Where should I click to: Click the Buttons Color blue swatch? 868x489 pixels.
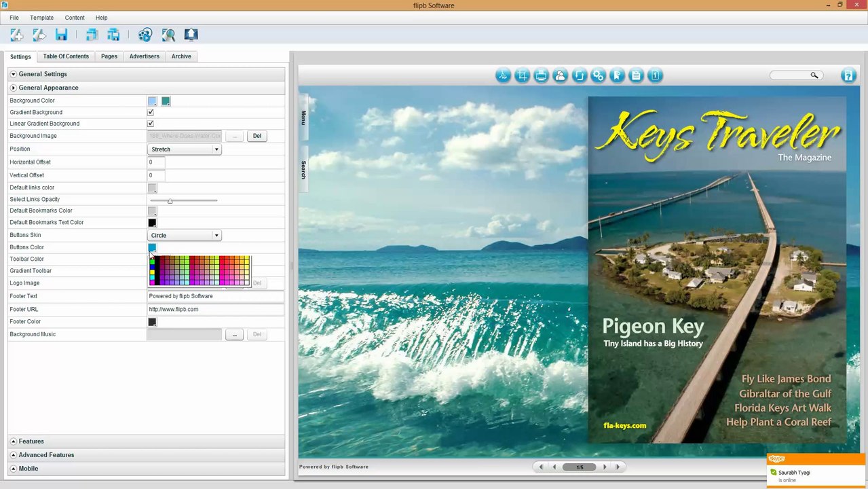[152, 248]
